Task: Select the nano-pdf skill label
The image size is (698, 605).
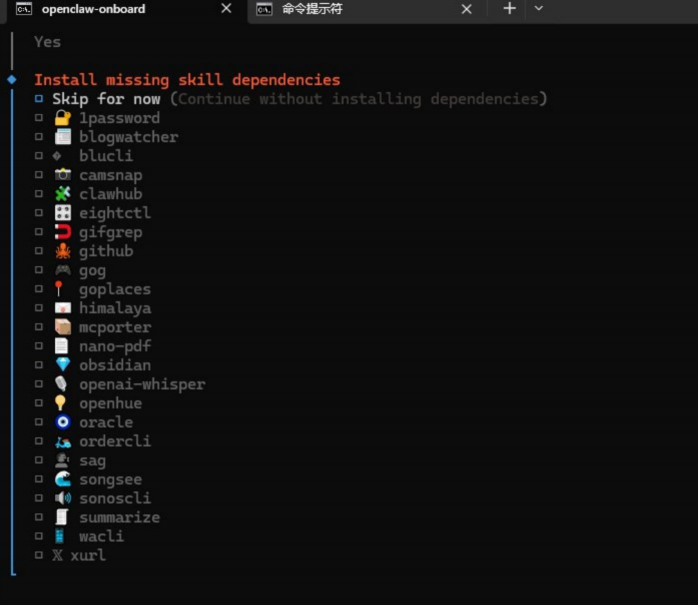Action: (115, 346)
